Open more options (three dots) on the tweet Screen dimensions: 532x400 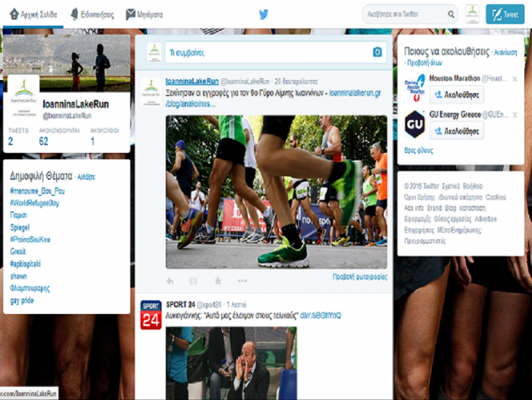242,281
